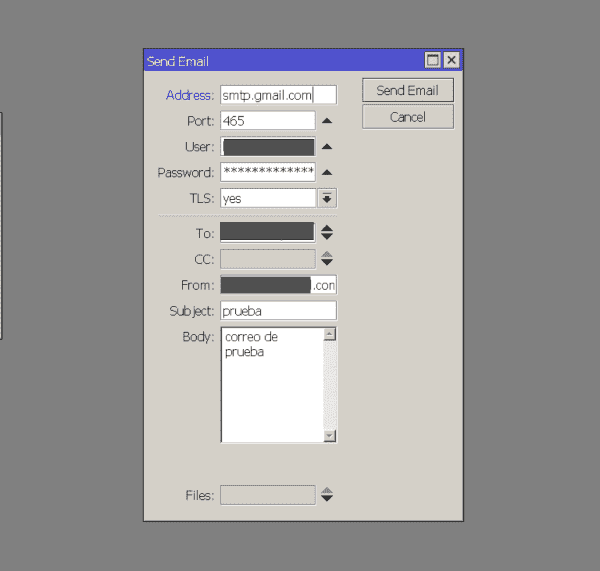Open the TLS dropdown arrow
This screenshot has height=571, width=600.
point(327,198)
